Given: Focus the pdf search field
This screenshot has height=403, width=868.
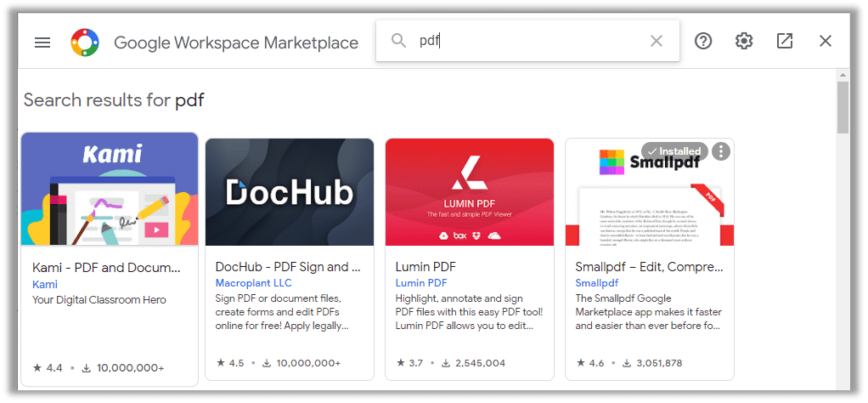Looking at the screenshot, I should coord(527,41).
